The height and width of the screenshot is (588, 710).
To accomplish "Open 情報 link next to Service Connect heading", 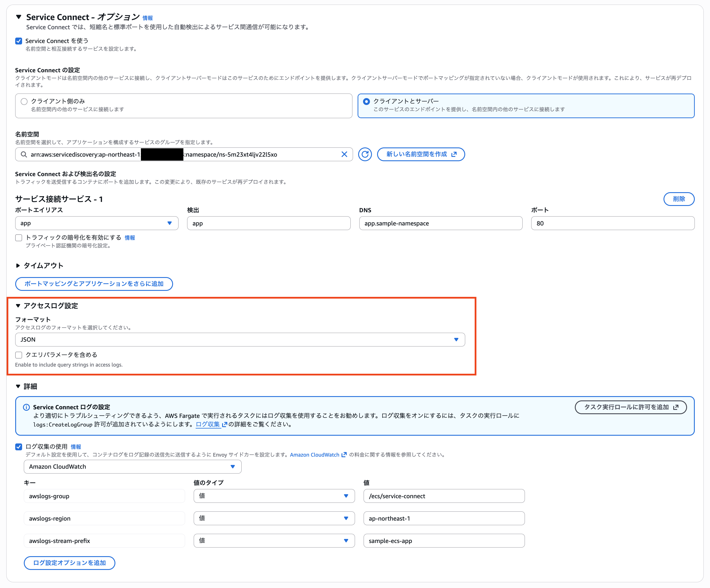I will click(148, 18).
